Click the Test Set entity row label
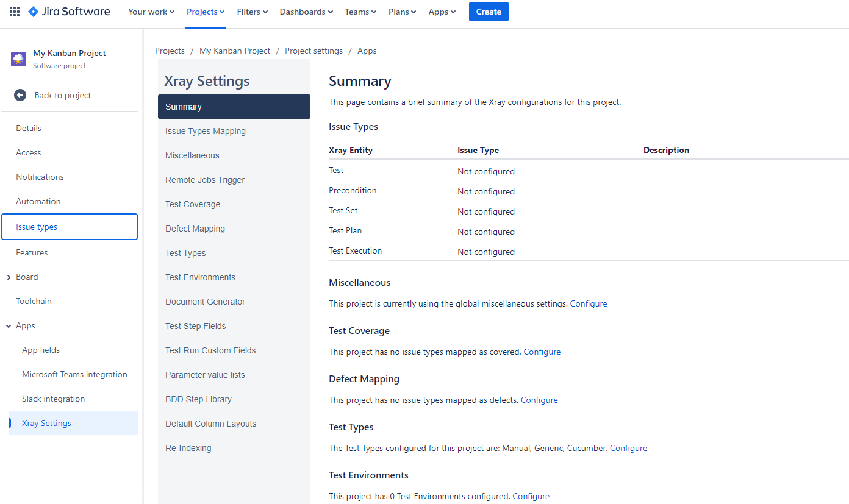 tap(343, 210)
